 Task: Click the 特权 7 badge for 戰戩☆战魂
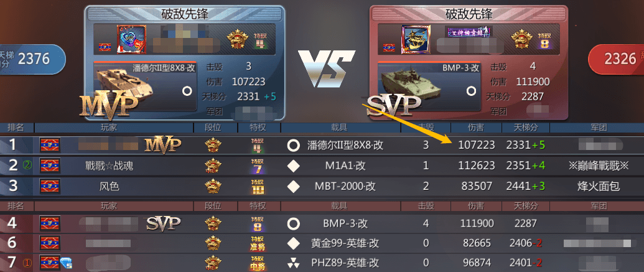pos(258,166)
